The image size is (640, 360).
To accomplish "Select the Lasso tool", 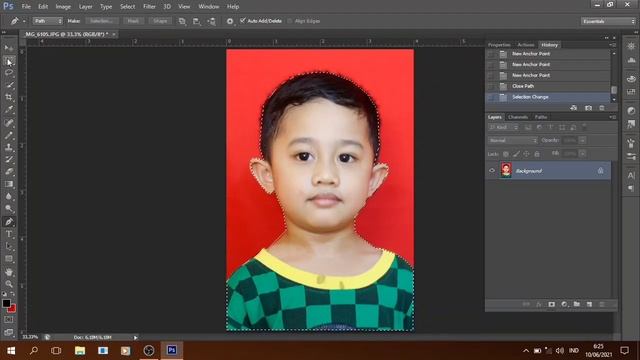I will click(9, 73).
